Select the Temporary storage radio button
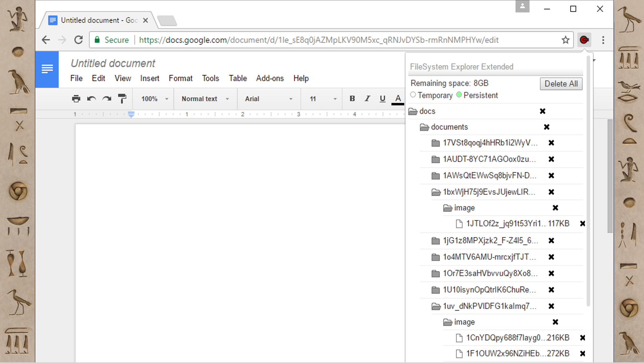644x363 pixels. tap(413, 95)
